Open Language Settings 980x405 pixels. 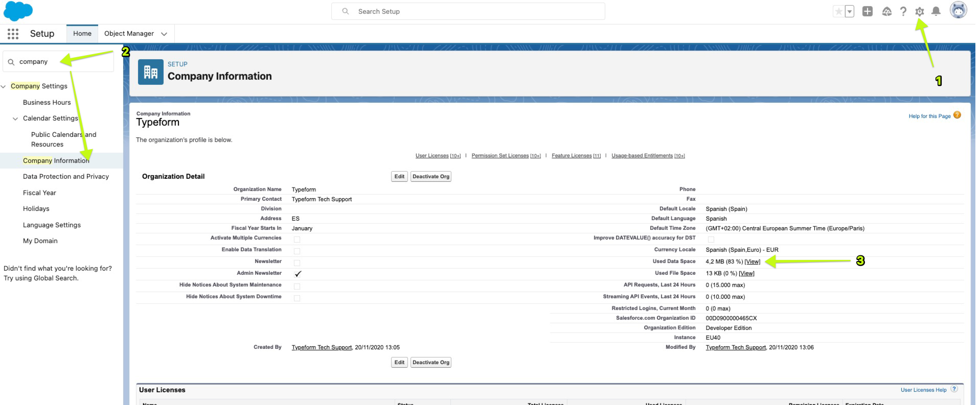[x=52, y=225]
